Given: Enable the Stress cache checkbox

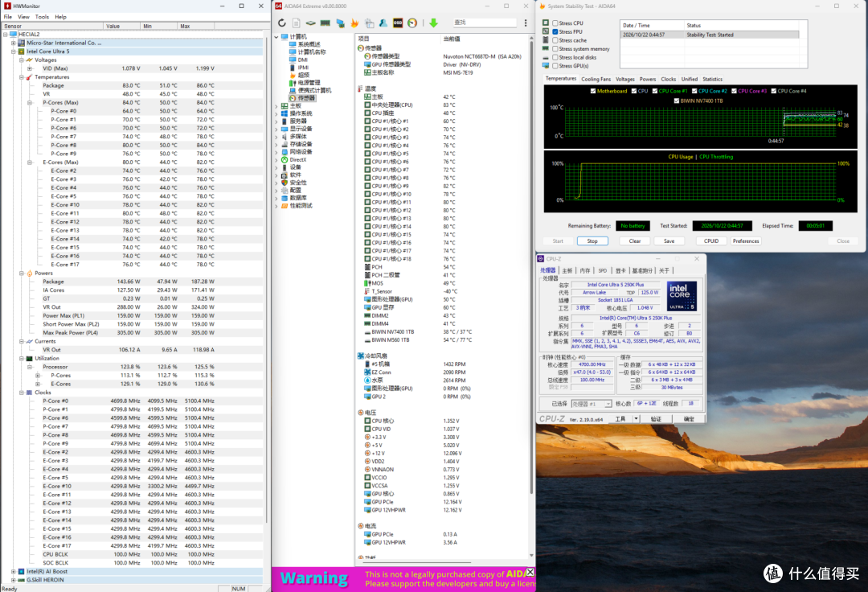Looking at the screenshot, I should point(555,40).
